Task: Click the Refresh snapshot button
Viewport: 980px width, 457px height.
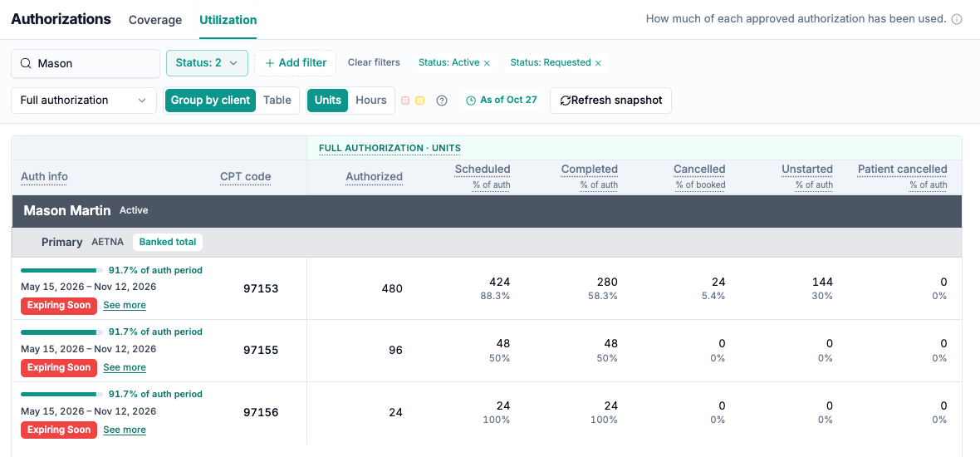Action: (610, 100)
